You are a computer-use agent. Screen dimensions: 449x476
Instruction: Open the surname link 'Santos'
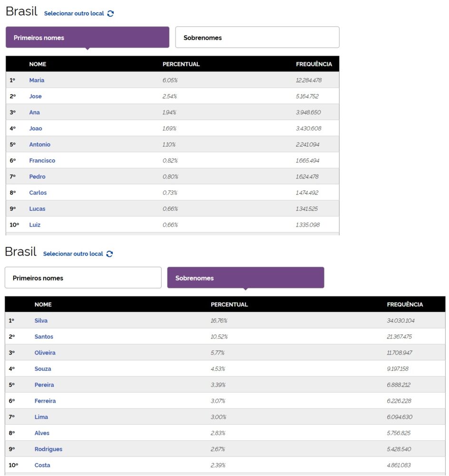(44, 337)
